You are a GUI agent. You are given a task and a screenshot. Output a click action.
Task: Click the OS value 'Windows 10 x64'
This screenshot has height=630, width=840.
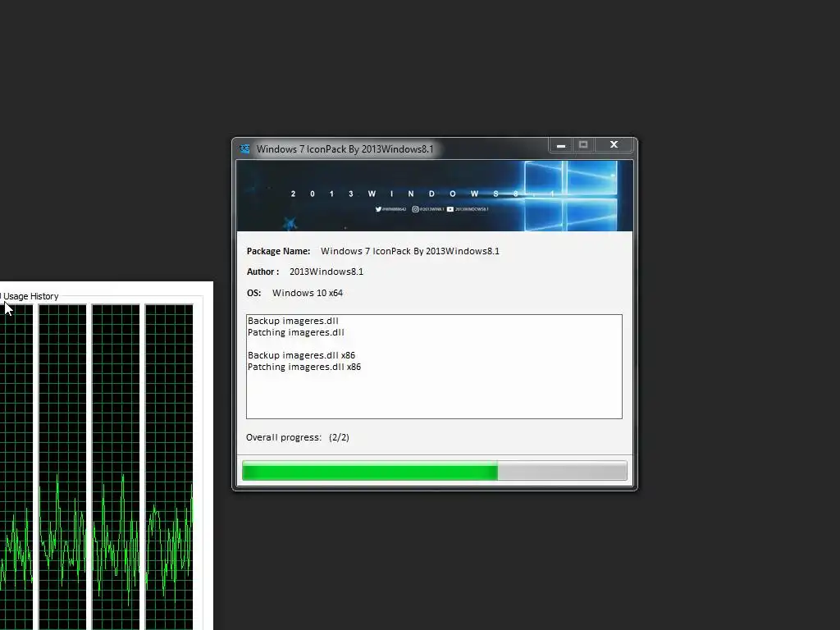[308, 293]
